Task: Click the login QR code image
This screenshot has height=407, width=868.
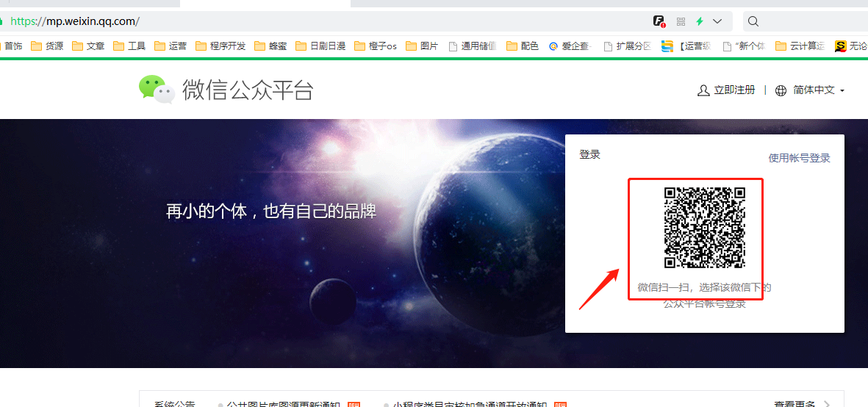Action: click(705, 228)
